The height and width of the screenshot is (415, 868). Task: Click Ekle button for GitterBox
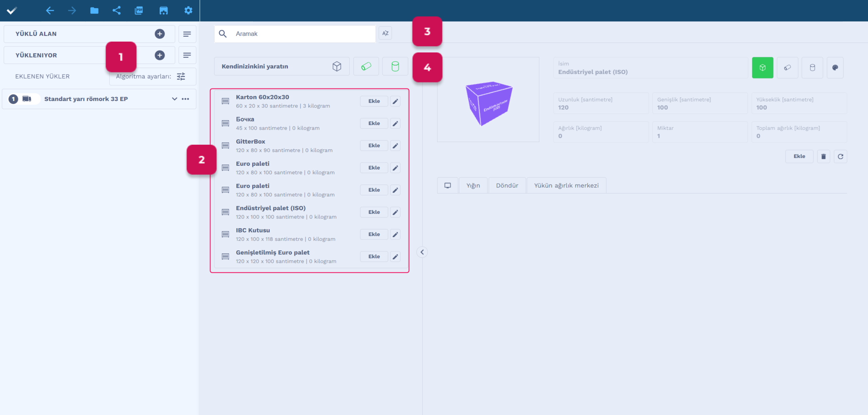pyautogui.click(x=374, y=146)
